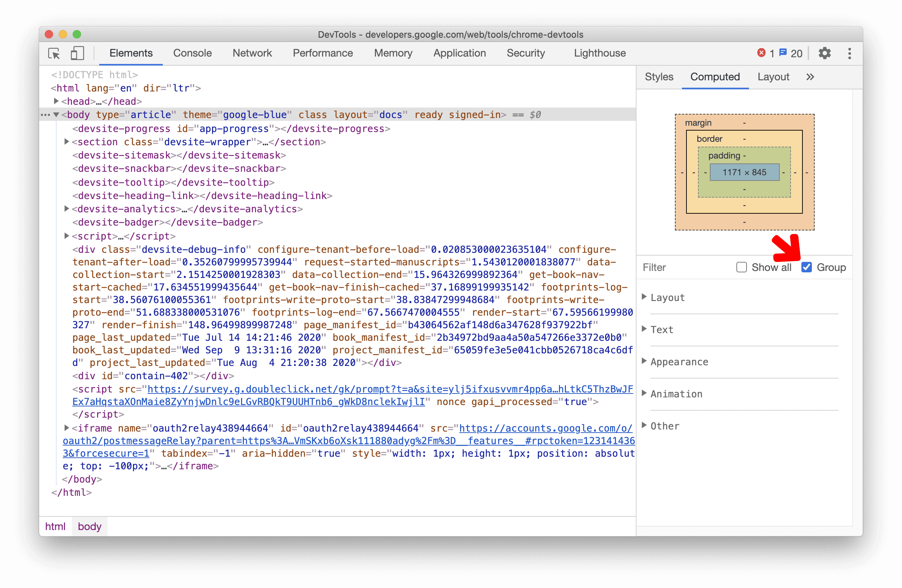Disable the Group checkbox
902x588 pixels.
[807, 267]
